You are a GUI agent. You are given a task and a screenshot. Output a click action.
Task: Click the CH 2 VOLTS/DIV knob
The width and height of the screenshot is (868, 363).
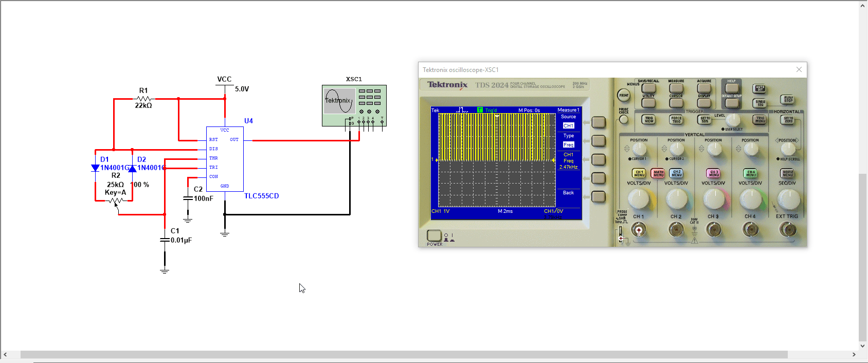[677, 199]
